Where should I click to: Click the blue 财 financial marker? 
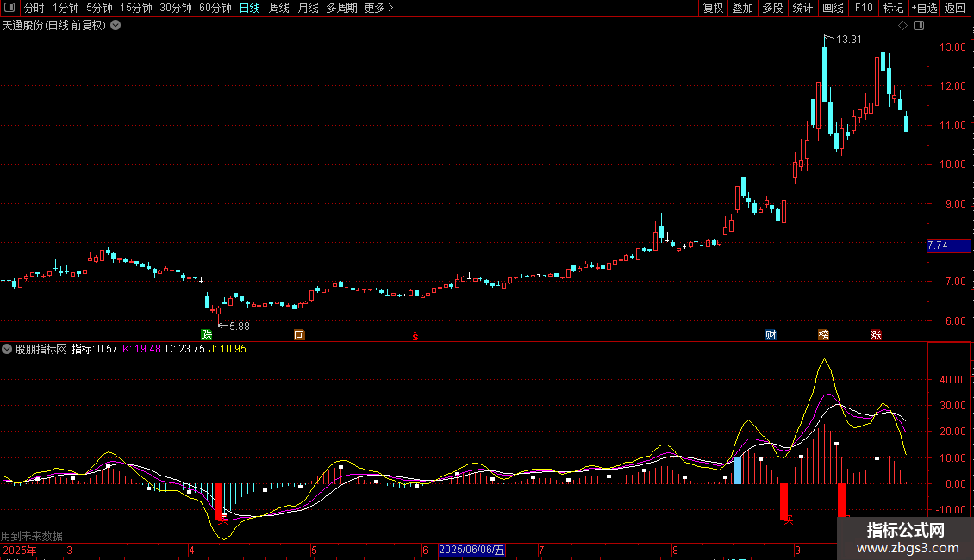tap(771, 334)
